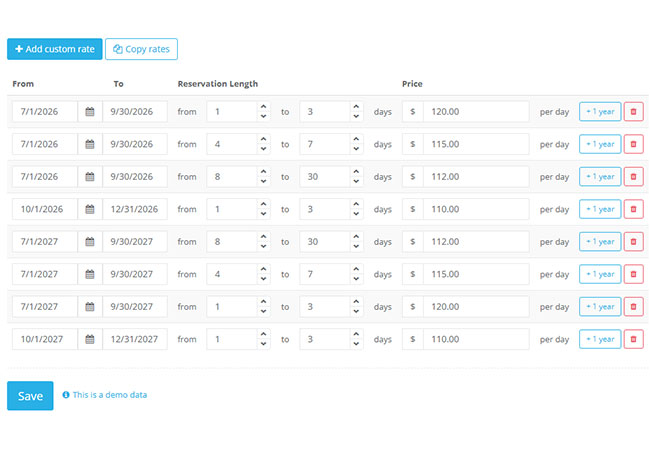
Task: Edit the 115.00 price in the 7/1/2026 row
Action: pyautogui.click(x=476, y=144)
